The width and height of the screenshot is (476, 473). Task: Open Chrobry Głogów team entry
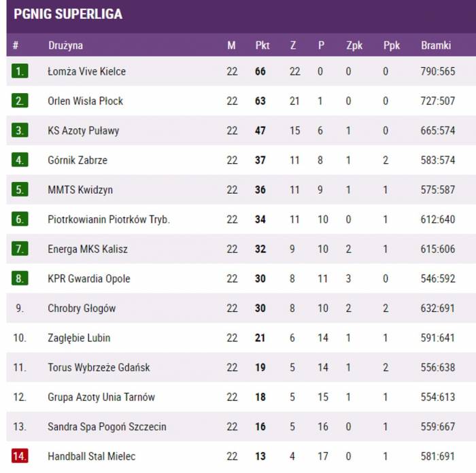(x=82, y=309)
